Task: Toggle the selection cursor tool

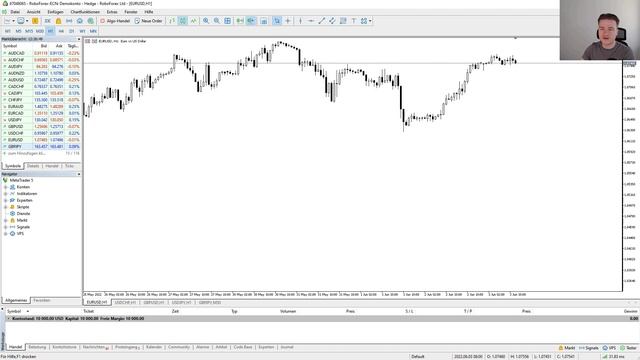Action: [277, 21]
